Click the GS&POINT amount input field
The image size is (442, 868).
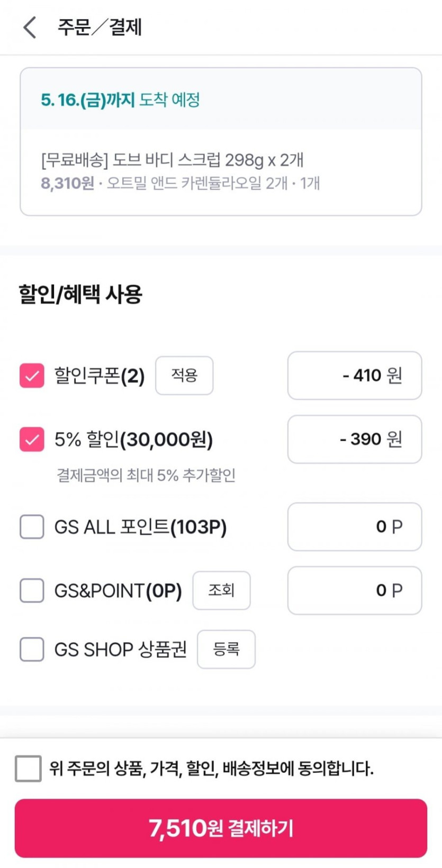click(354, 590)
